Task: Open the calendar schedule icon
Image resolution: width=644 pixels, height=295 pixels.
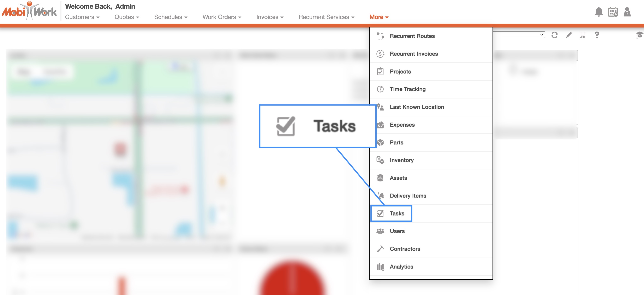Action: coord(613,12)
